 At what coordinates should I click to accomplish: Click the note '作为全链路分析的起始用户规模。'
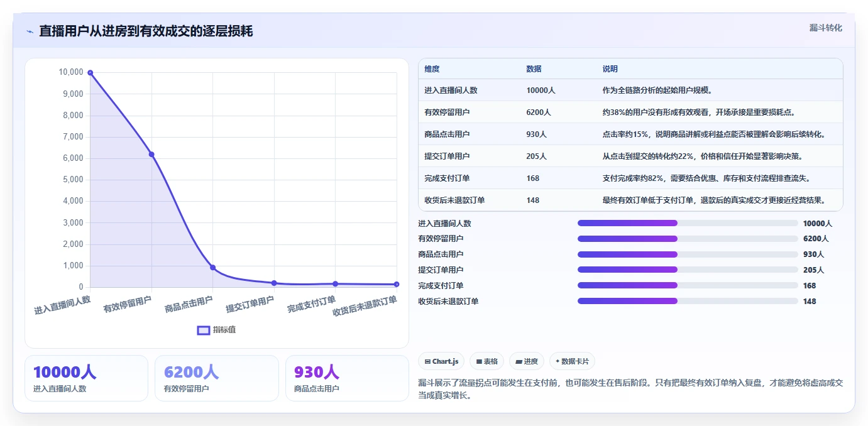[657, 90]
